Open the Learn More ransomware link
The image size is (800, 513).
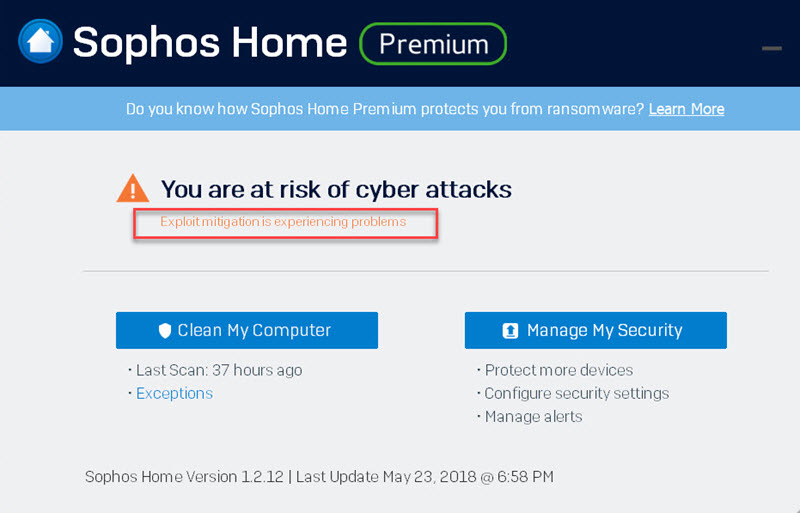click(x=686, y=109)
